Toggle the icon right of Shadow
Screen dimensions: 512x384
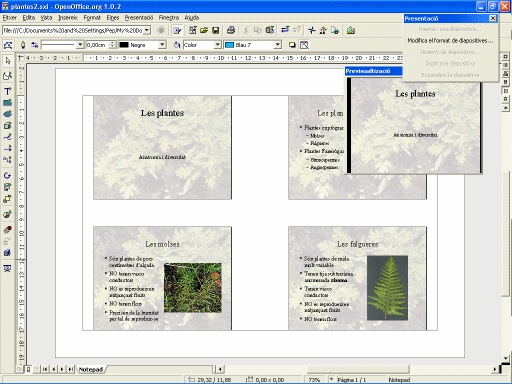click(304, 45)
